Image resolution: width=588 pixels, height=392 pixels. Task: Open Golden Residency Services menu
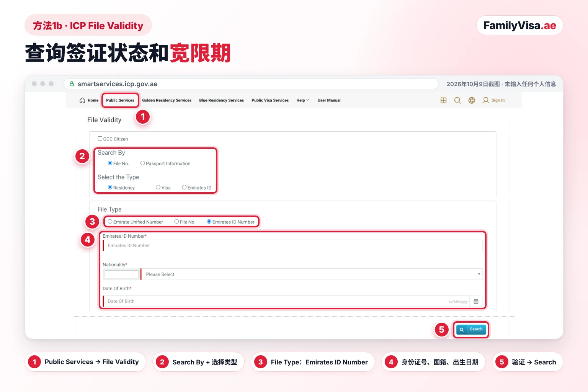coord(167,100)
